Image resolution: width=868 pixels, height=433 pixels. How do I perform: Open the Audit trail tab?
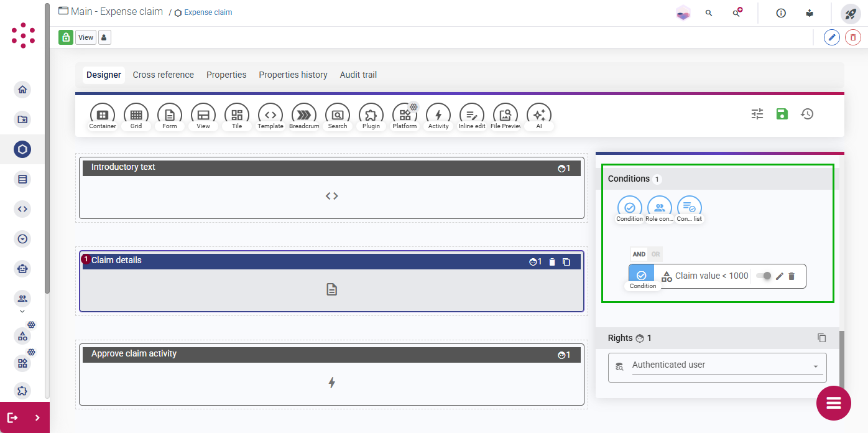click(x=358, y=75)
